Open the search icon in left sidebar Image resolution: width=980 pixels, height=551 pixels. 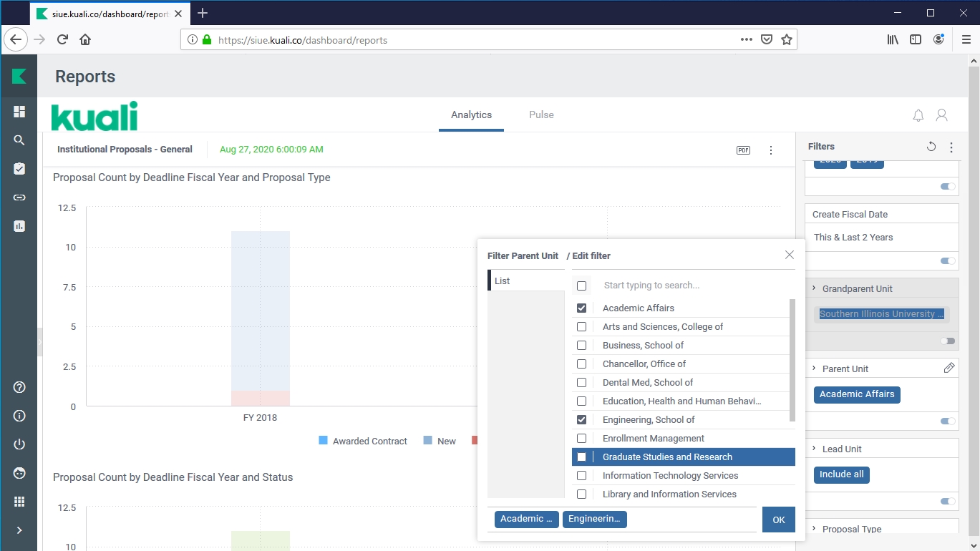click(19, 140)
